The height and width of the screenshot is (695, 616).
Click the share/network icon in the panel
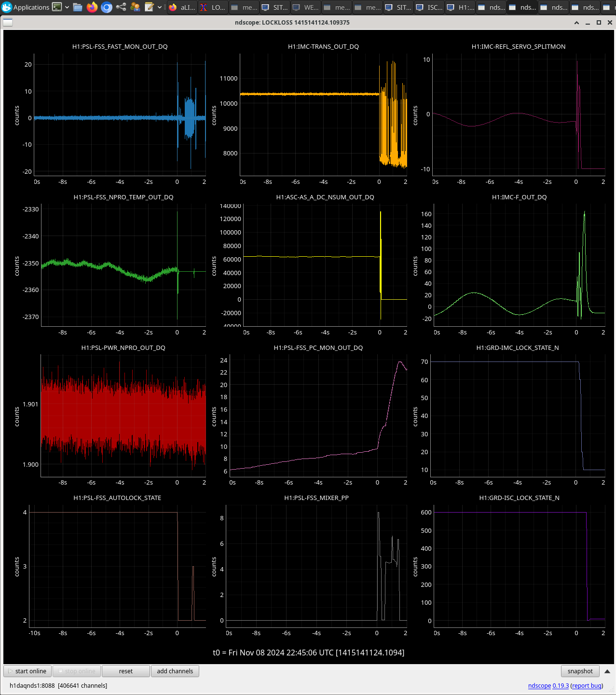click(121, 7)
